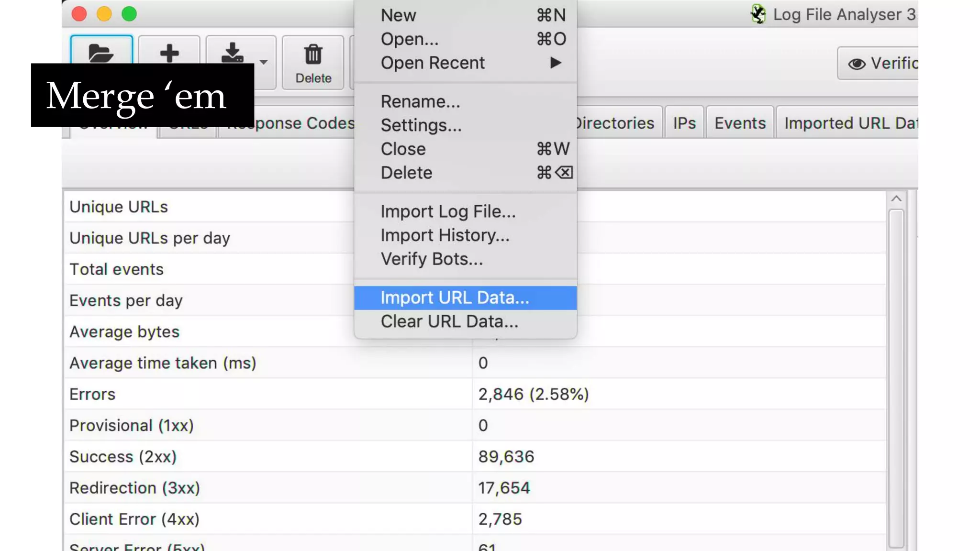Choose Clear URL Data from menu

coord(449,322)
